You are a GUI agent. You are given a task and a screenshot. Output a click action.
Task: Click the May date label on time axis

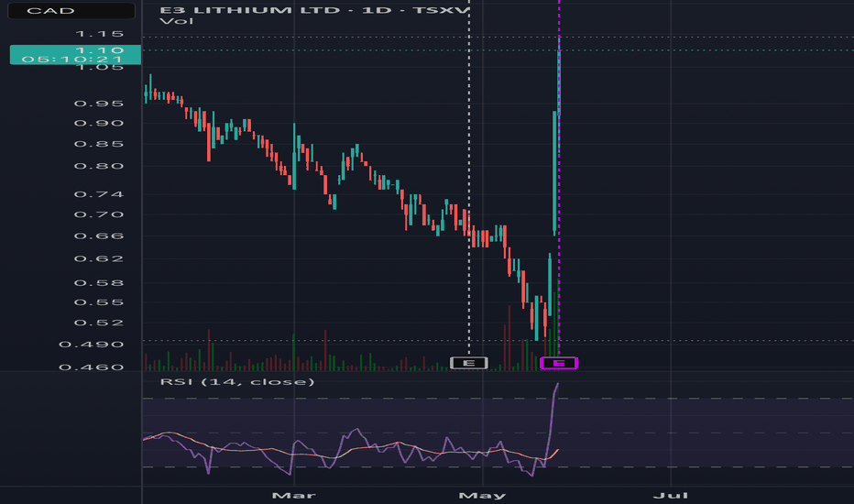coord(483,495)
